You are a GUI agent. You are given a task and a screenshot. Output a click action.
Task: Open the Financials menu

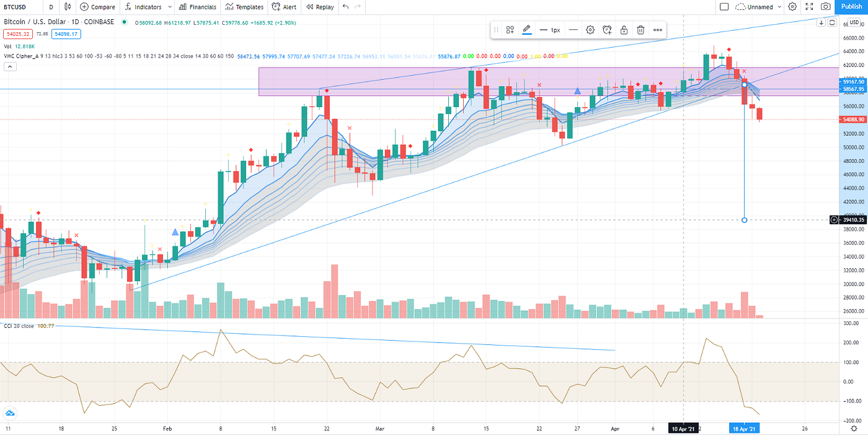click(197, 7)
